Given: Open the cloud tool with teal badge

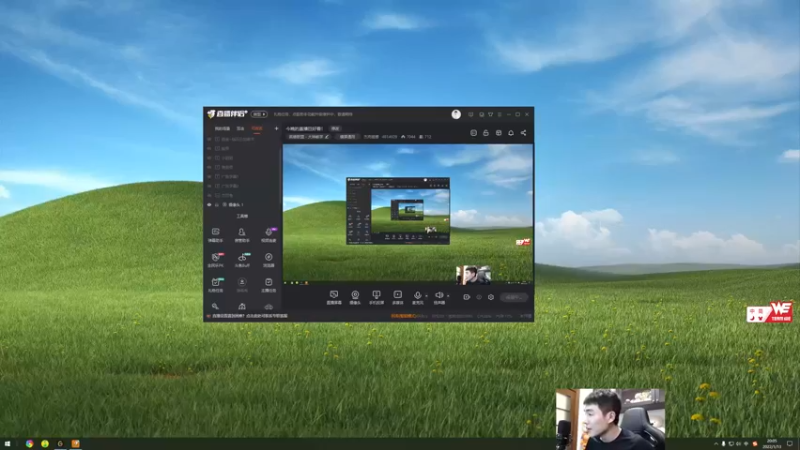Looking at the screenshot, I should [242, 260].
